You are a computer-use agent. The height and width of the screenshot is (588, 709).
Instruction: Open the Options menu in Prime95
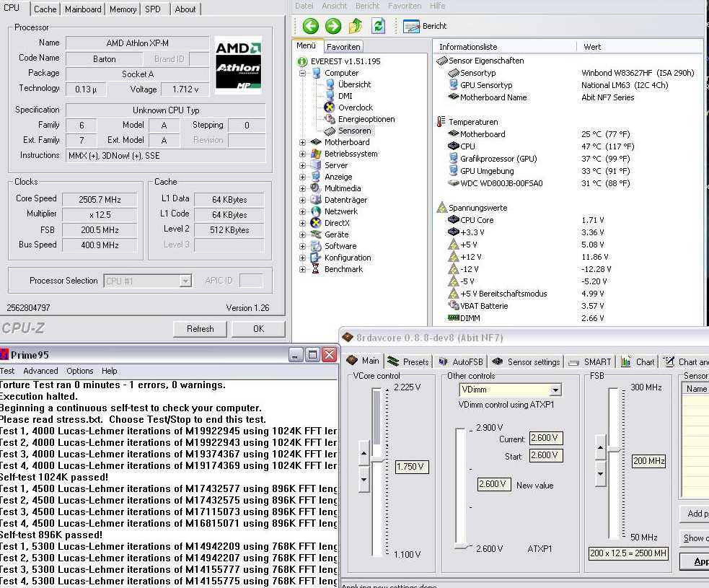[79, 371]
